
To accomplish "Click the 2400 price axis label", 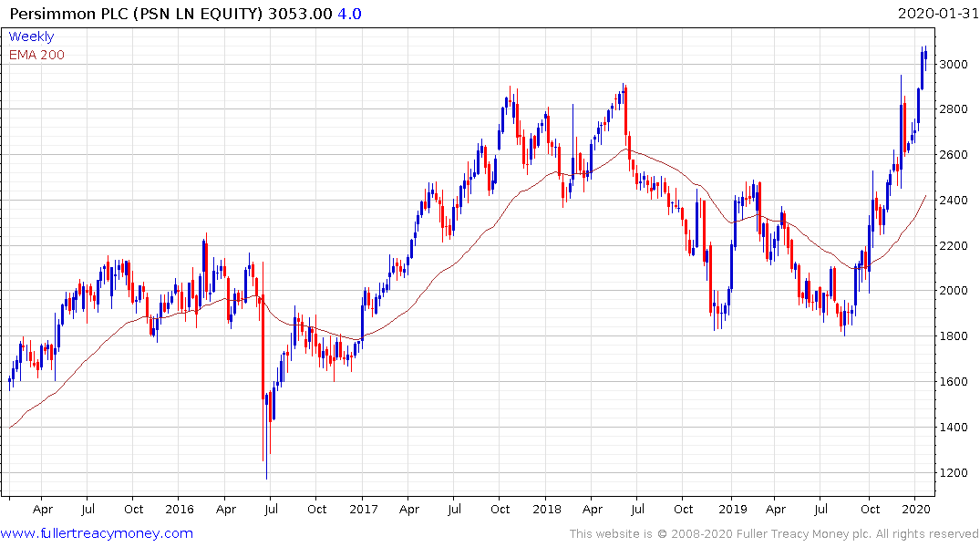I will pos(954,201).
